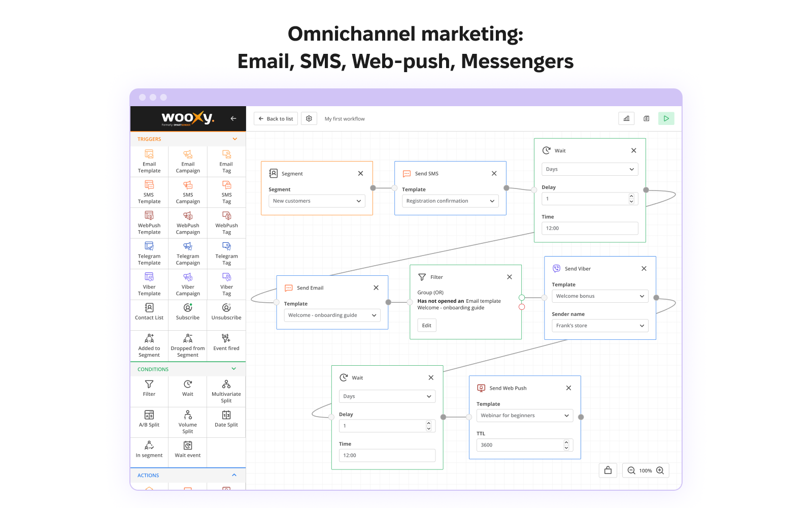This screenshot has width=812, height=508.
Task: Select the SMS Campaign trigger
Action: (188, 192)
